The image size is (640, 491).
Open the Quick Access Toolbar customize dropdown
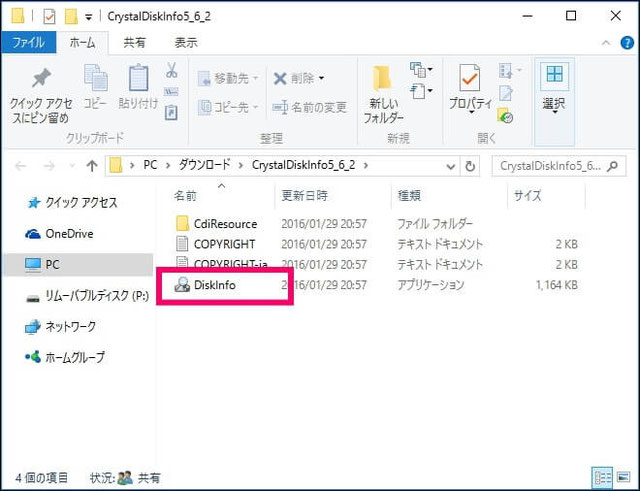click(x=88, y=17)
